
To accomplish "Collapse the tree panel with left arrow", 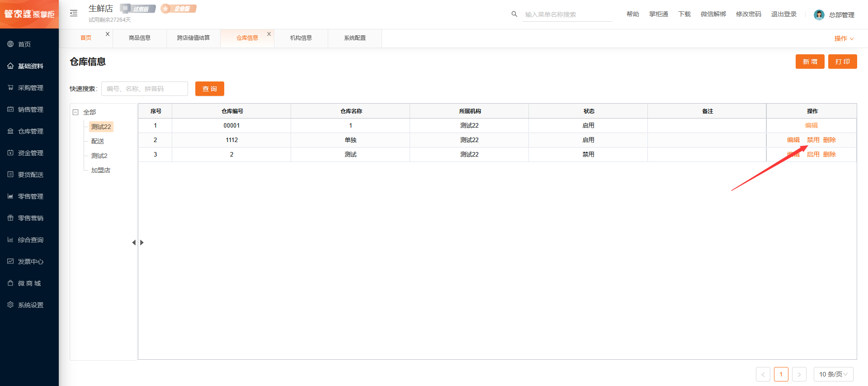I will [134, 243].
